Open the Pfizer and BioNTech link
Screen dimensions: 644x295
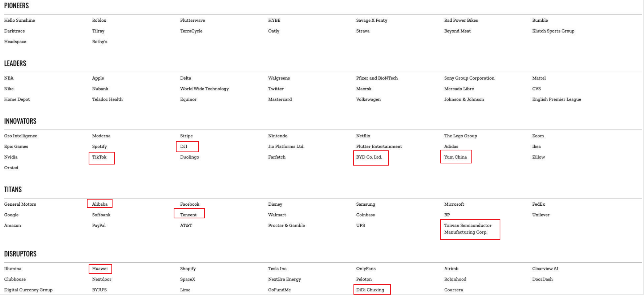(377, 78)
